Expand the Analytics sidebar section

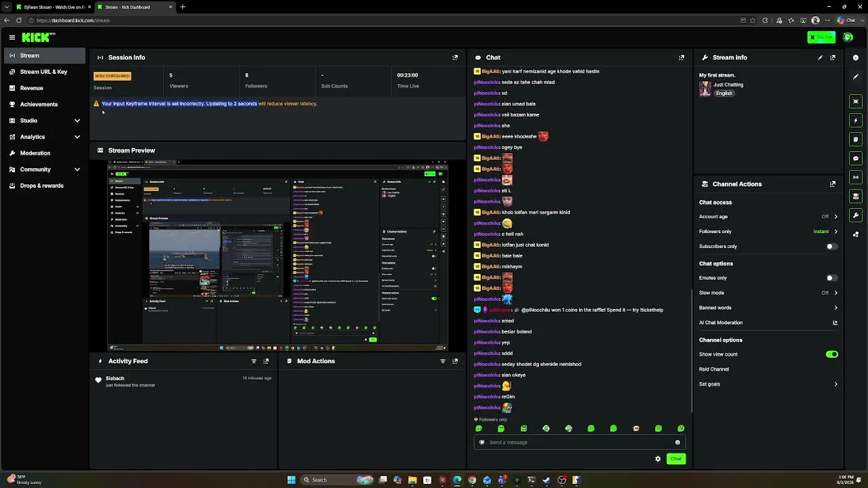click(x=77, y=137)
